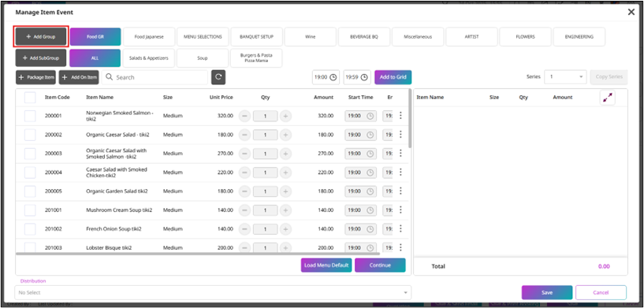
Task: Open three-dot menu for Norwegian Smoked Salmon row
Action: click(400, 116)
